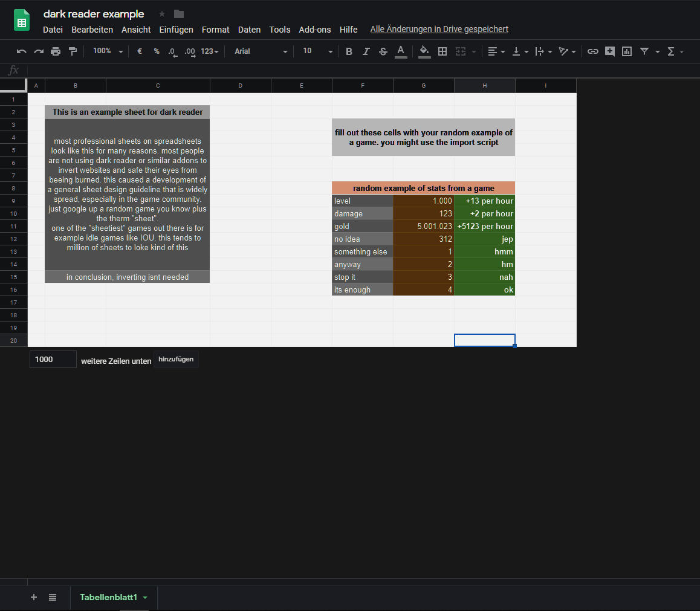Screen dimensions: 700x611
Task: Click Alle Änderungen in Drive gespeichert
Action: pos(439,29)
